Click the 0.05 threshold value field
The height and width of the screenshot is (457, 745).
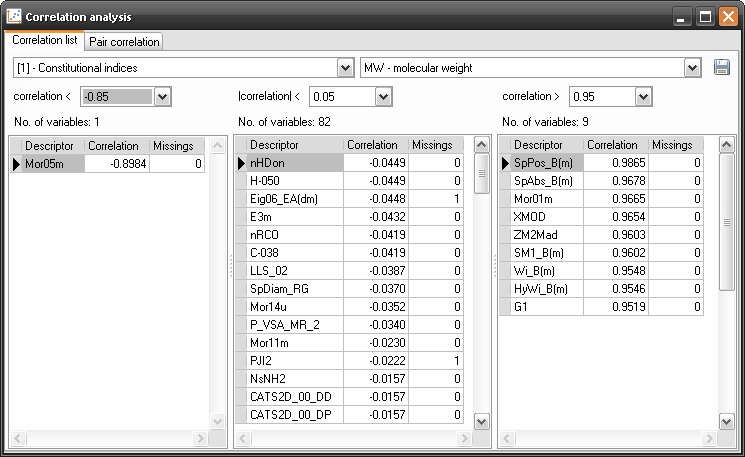[343, 97]
